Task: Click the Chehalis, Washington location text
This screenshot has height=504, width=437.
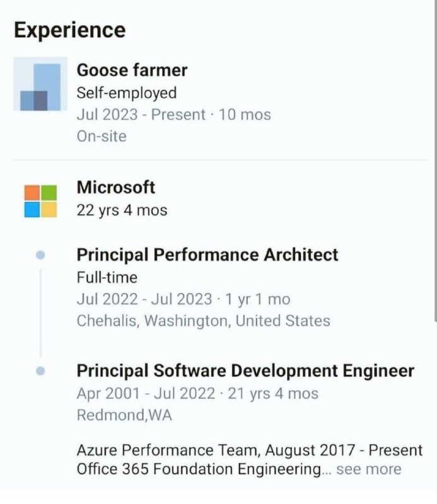Action: [x=204, y=321]
